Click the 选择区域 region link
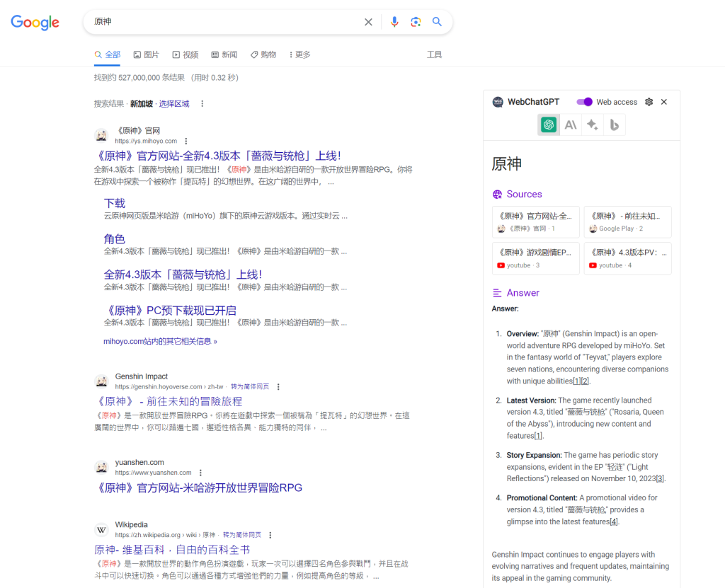This screenshot has width=725, height=588. pos(174,104)
